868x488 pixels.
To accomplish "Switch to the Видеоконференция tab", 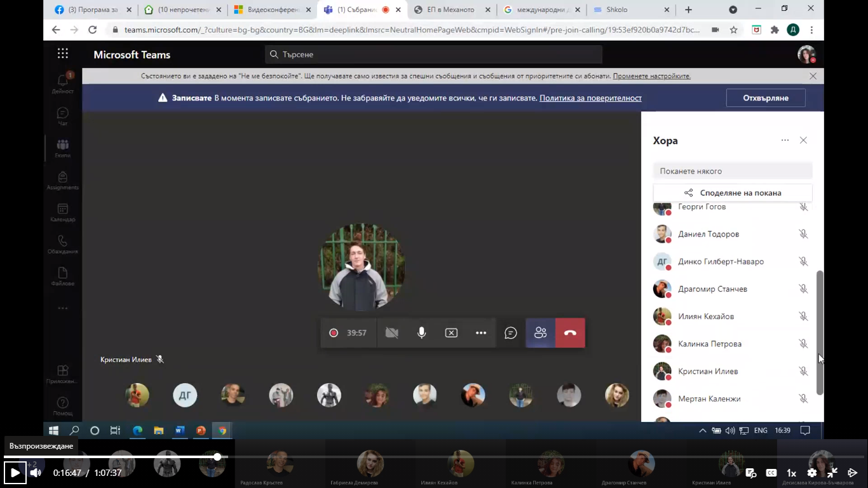I will (x=272, y=10).
